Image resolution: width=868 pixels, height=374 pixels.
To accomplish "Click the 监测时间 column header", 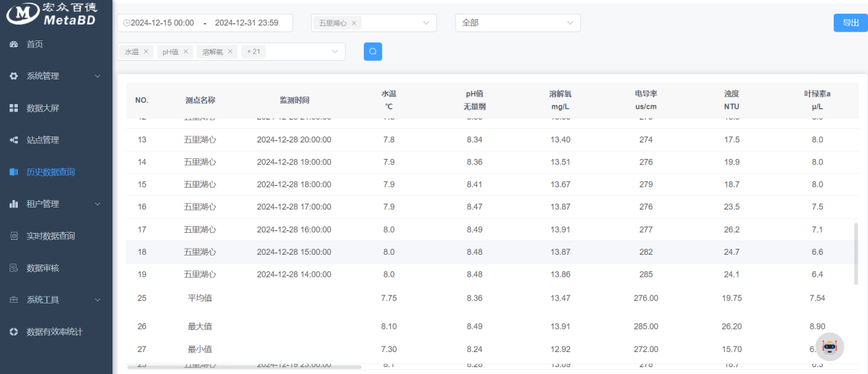I will pyautogui.click(x=295, y=100).
